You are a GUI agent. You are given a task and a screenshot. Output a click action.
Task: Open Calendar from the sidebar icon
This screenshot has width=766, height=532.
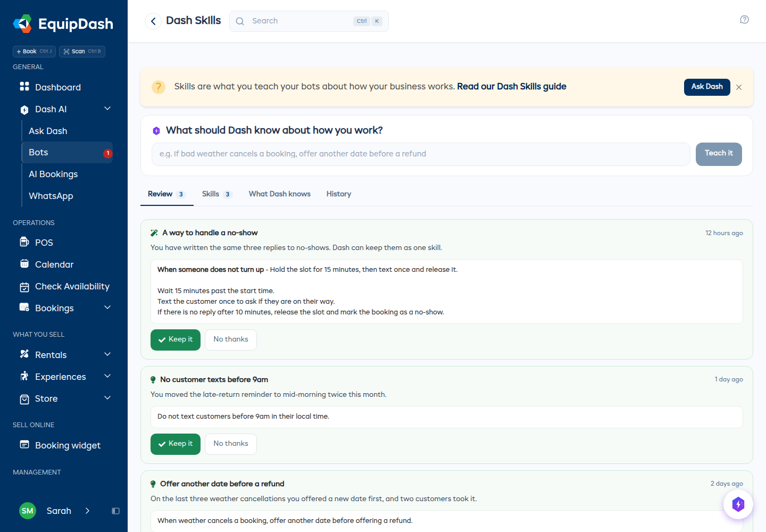24,264
